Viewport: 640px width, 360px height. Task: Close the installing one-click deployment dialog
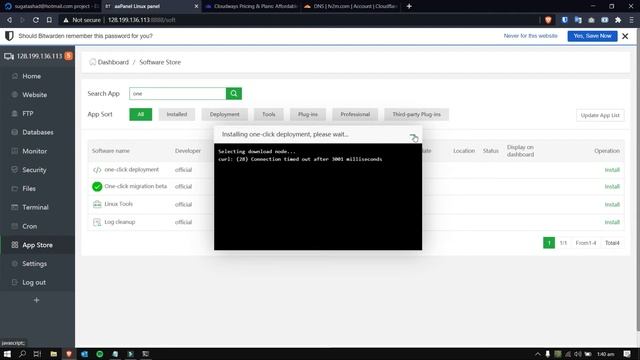[413, 137]
